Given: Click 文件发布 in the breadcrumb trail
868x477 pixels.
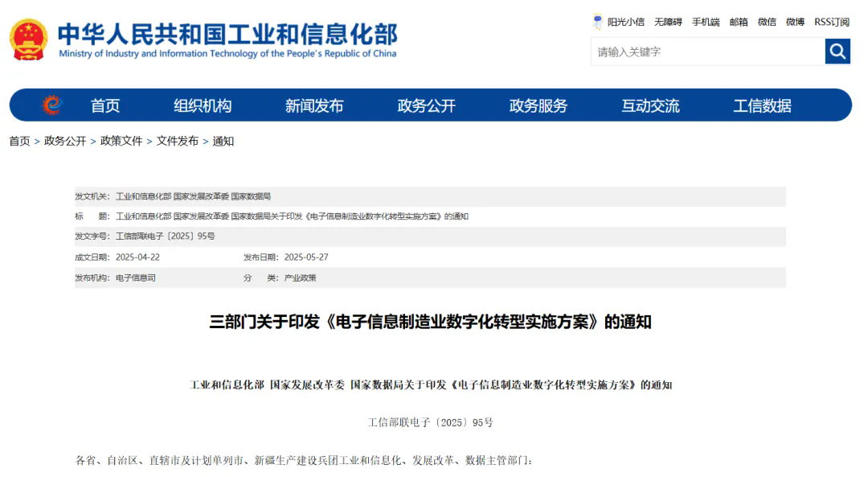Looking at the screenshot, I should pyautogui.click(x=178, y=141).
